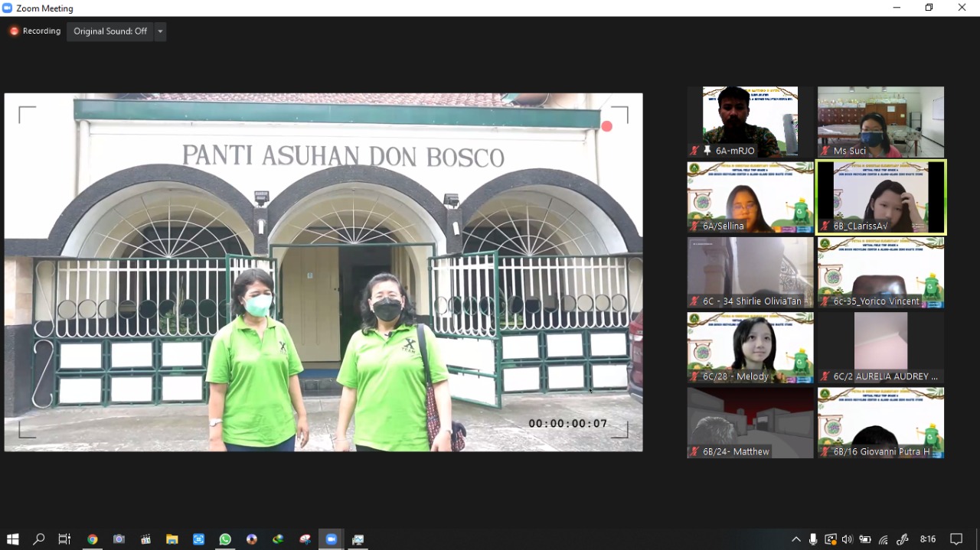Open WhatsApp from the taskbar
The height and width of the screenshot is (550, 980).
[x=225, y=539]
